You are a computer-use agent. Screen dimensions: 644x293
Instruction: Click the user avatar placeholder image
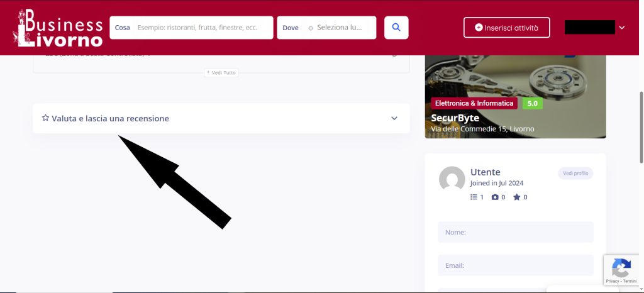(x=452, y=180)
